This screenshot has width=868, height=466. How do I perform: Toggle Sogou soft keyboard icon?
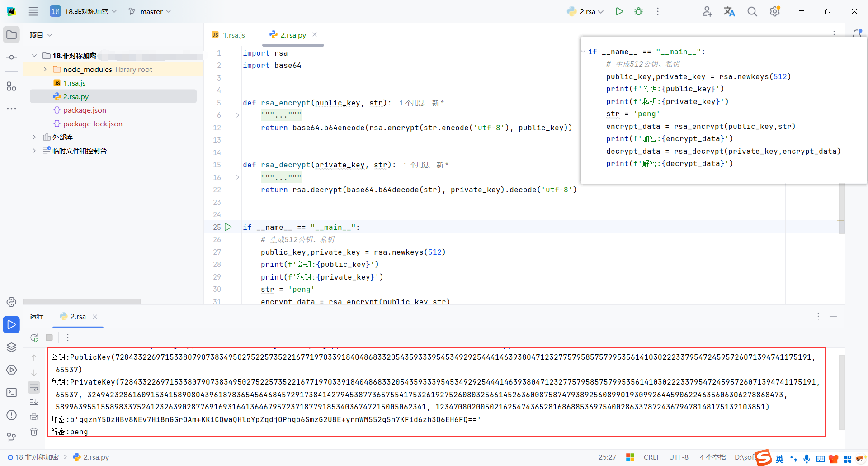point(821,459)
